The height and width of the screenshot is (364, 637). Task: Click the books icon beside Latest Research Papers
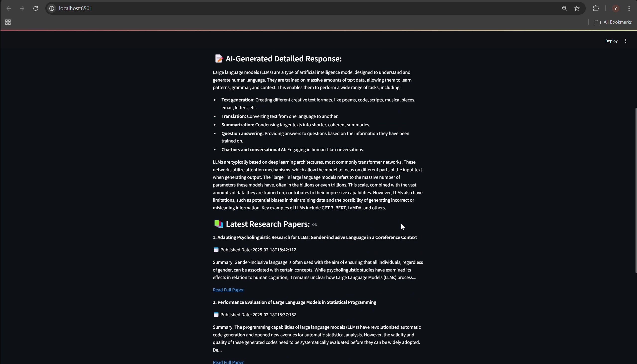(x=218, y=224)
